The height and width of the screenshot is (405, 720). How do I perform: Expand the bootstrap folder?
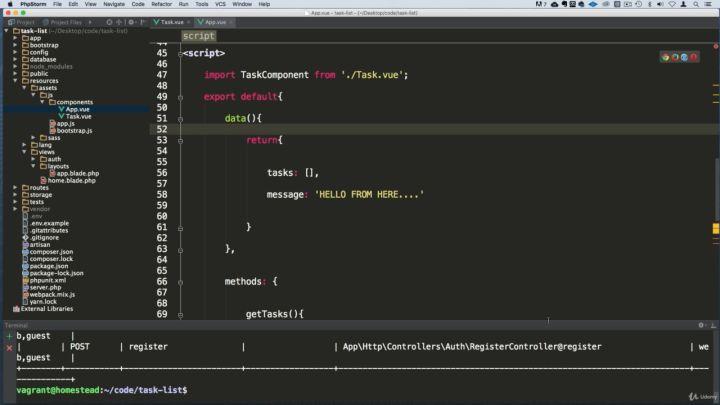click(x=16, y=45)
